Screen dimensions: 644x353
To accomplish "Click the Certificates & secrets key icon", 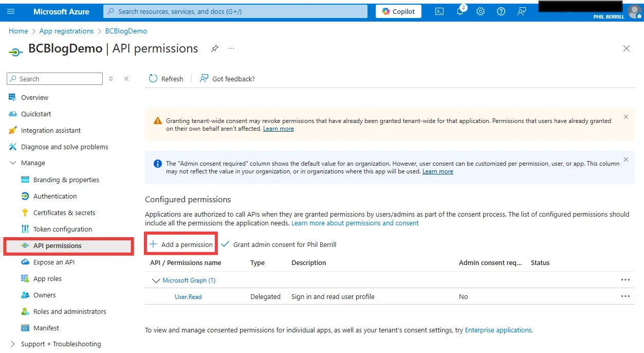I will point(25,213).
